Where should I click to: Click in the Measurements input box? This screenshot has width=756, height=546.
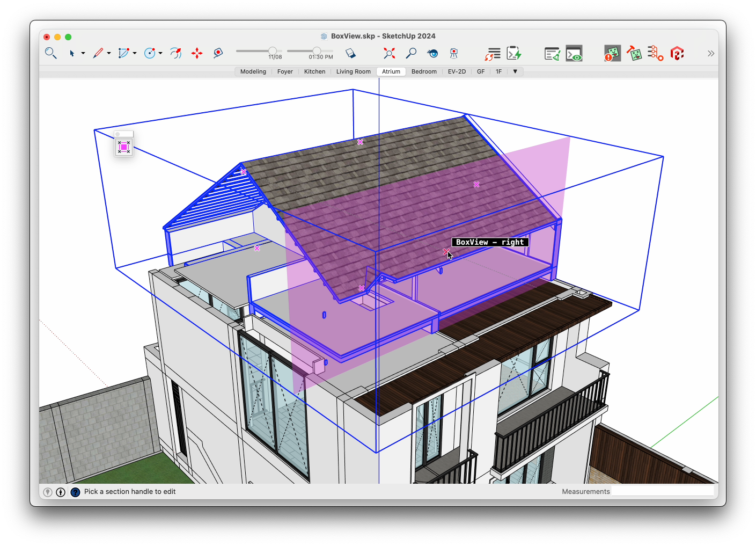coord(662,491)
